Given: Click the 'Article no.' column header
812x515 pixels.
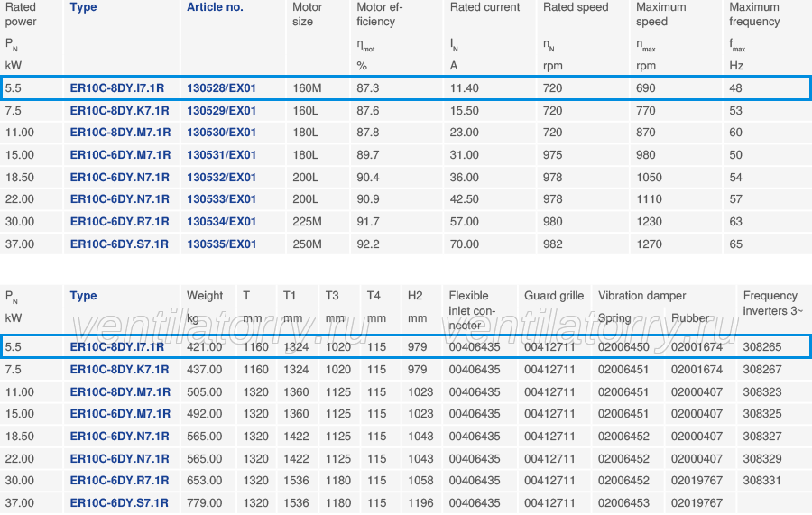Looking at the screenshot, I should 215,7.
